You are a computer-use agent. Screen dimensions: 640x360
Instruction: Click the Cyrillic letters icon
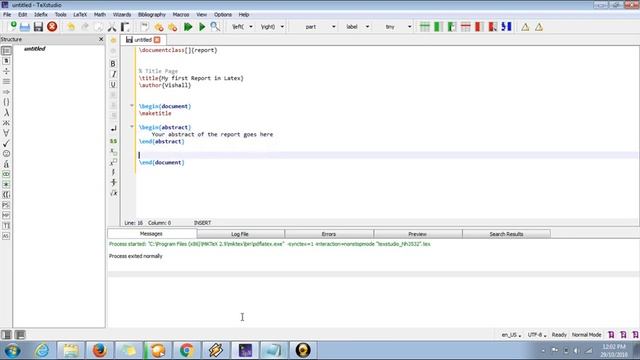coord(6,123)
